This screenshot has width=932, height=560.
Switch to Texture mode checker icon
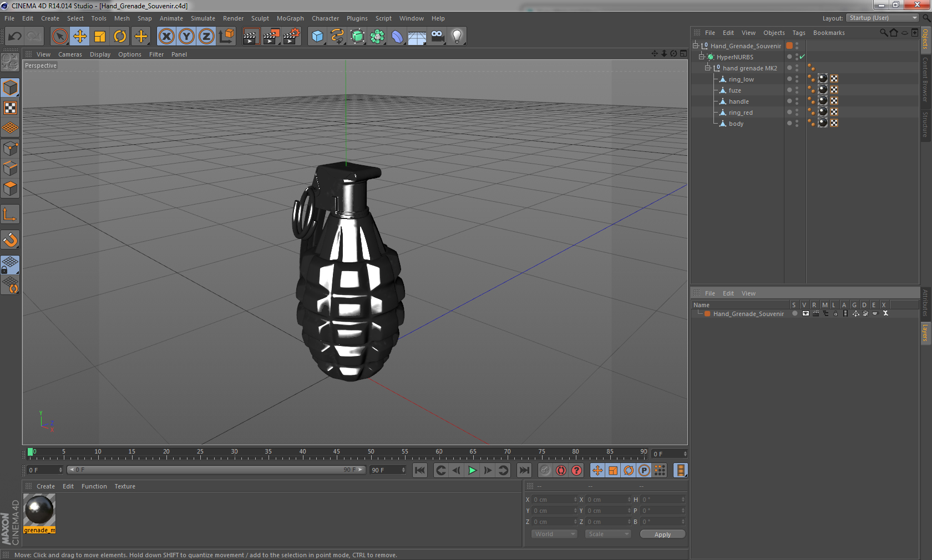coord(10,108)
